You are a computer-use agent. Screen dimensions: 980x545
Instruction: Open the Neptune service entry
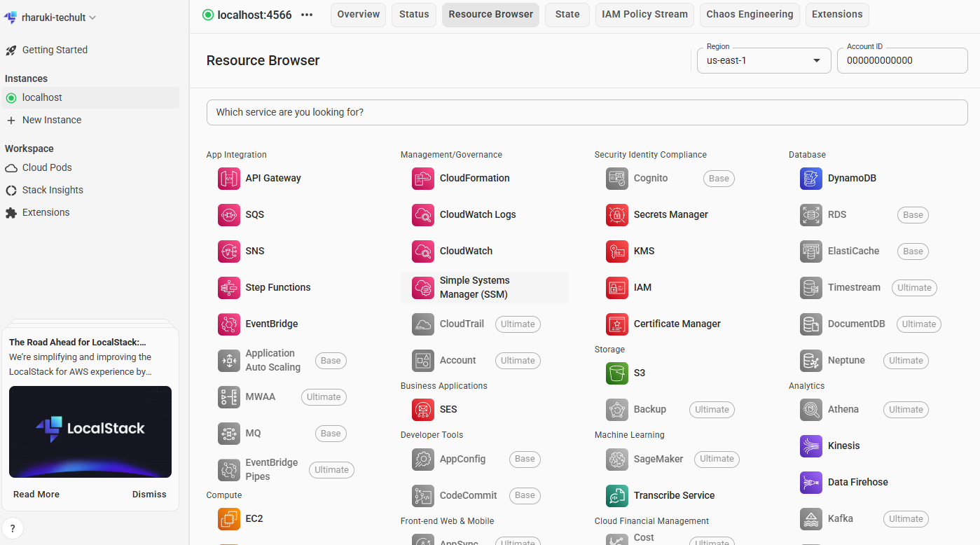click(846, 361)
